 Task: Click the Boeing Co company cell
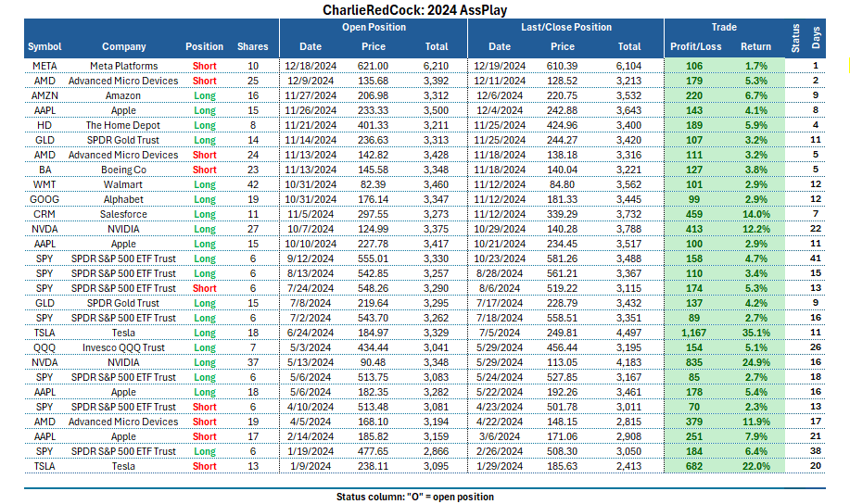123,170
